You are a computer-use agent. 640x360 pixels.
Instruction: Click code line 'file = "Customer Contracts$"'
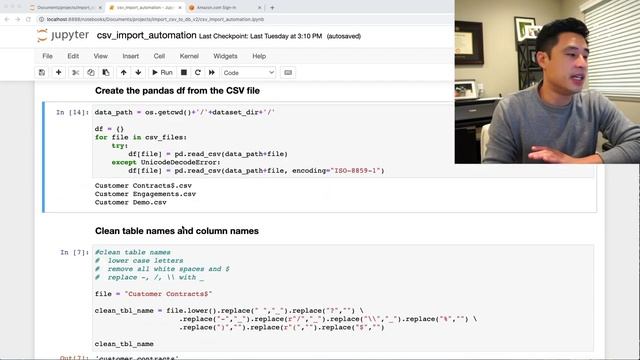pos(153,294)
